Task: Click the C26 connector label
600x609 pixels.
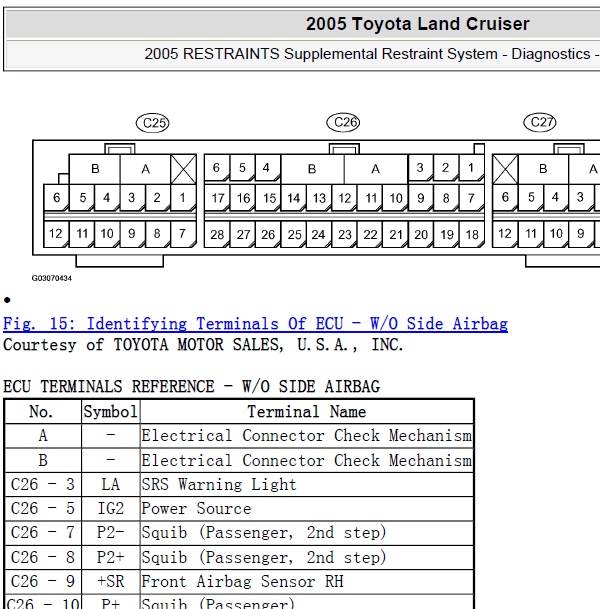Action: 343,122
